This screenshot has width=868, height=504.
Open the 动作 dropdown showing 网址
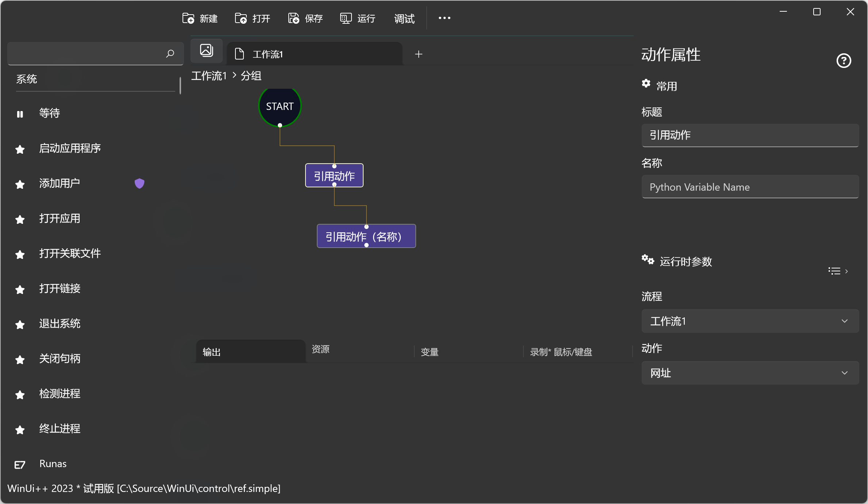[x=750, y=373]
